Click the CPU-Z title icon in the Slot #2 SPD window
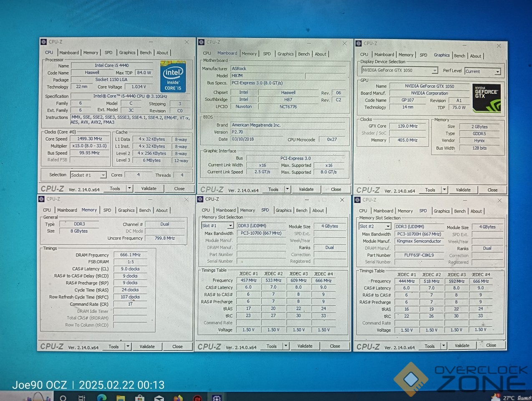 click(358, 200)
